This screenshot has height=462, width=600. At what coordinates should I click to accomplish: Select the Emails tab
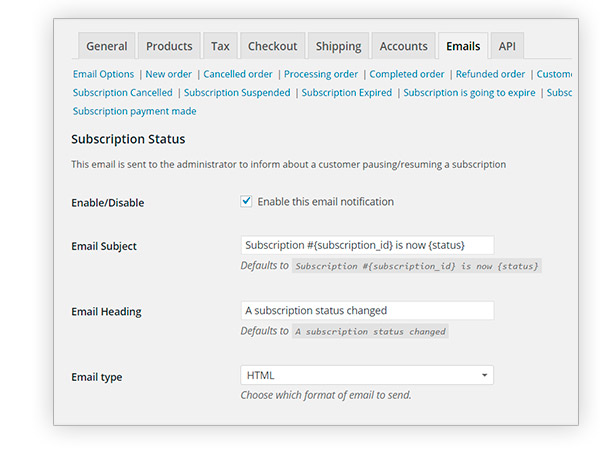463,46
